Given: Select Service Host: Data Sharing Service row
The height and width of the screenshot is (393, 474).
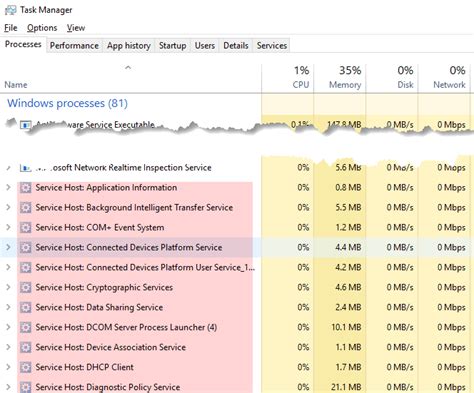Looking at the screenshot, I should click(237, 308).
